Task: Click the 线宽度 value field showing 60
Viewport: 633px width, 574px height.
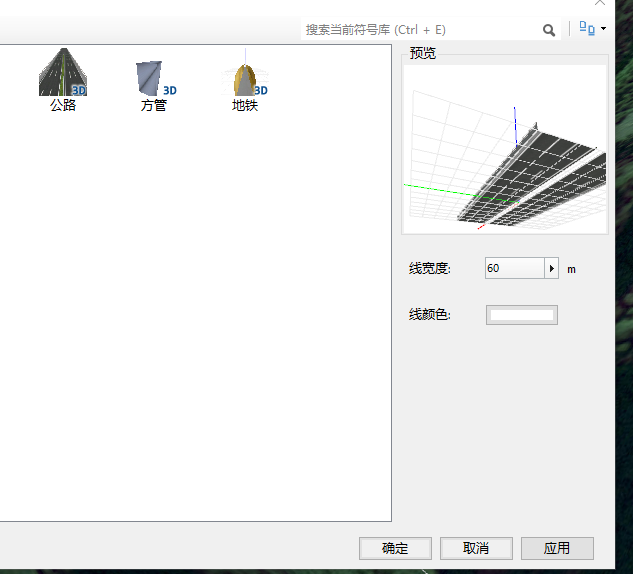Action: (515, 268)
